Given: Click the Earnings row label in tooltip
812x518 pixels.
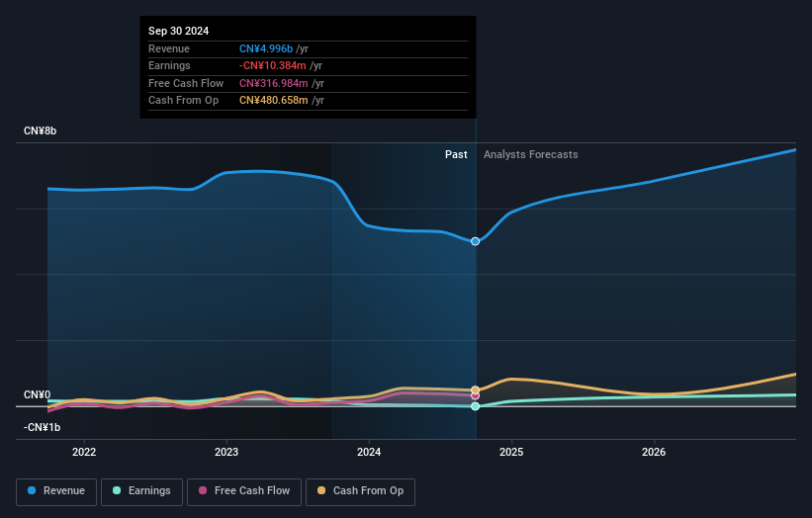Looking at the screenshot, I should [x=169, y=65].
